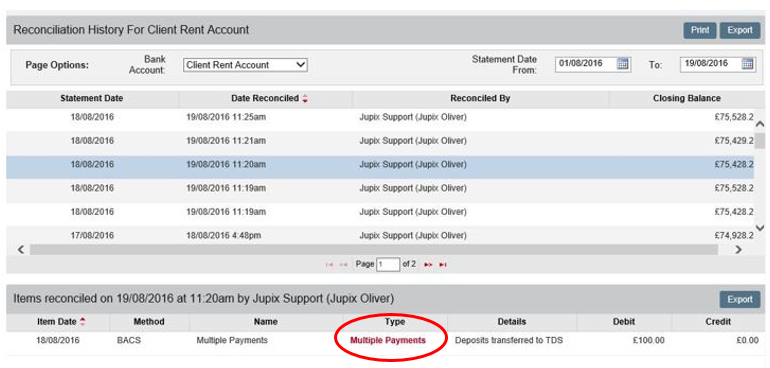This screenshot has height=368, width=770.
Task: Open calendar picker for Statement Date From
Action: [622, 64]
